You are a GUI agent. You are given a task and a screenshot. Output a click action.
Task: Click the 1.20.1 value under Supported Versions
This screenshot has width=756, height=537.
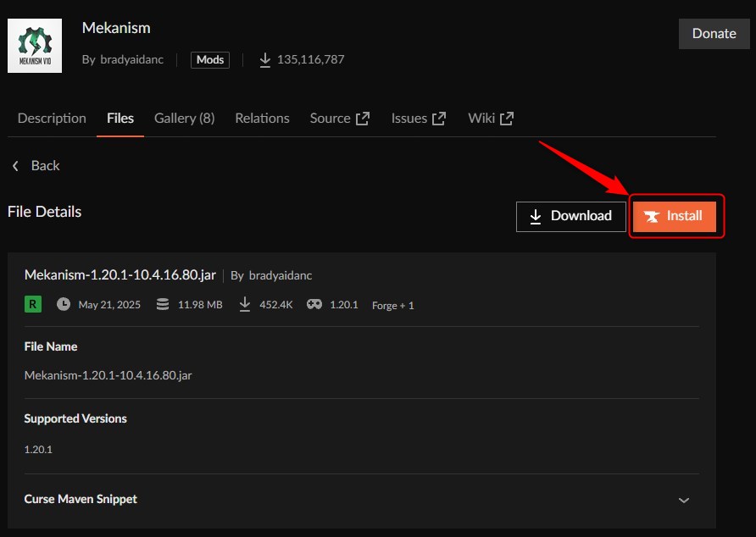[x=38, y=449]
